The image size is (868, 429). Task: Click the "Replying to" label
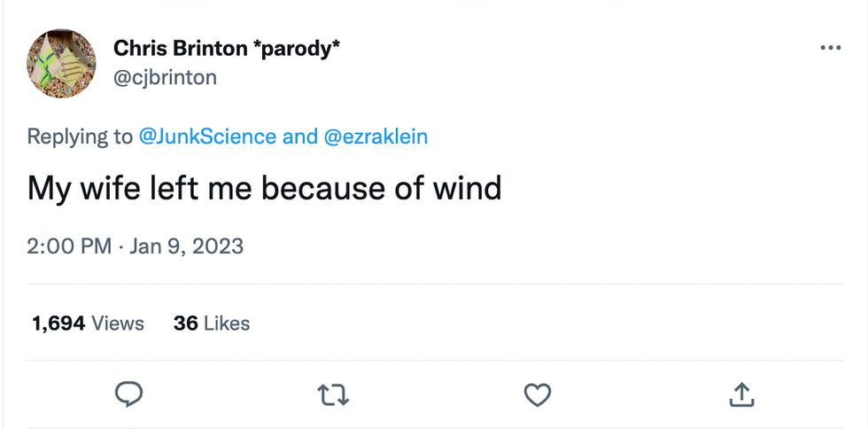(80, 136)
